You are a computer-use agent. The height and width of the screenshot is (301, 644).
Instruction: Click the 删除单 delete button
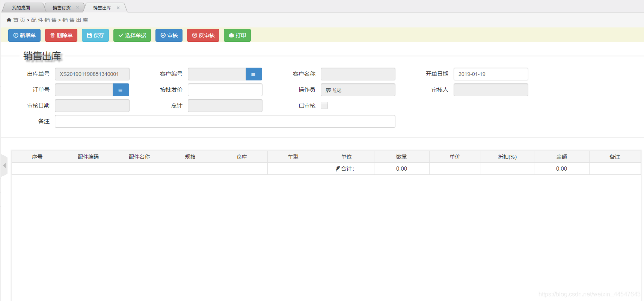[x=61, y=35]
